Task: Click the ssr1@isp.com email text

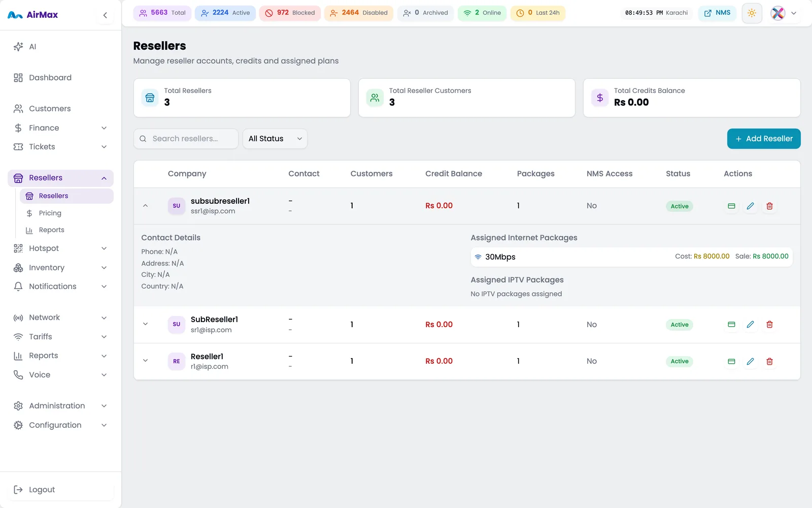Action: point(213,211)
